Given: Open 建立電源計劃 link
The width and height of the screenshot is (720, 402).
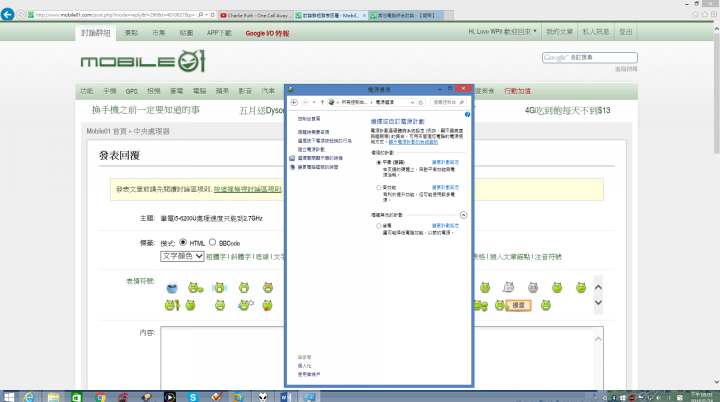Looking at the screenshot, I should click(311, 149).
